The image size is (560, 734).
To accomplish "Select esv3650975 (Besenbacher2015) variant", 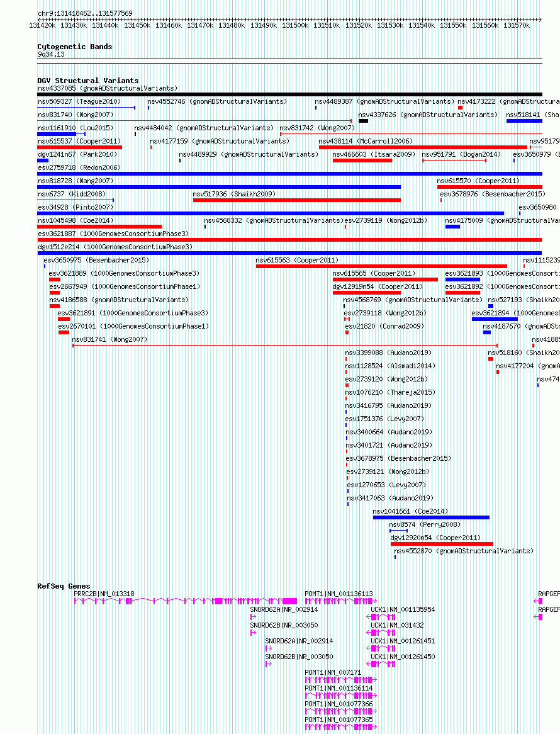I will click(96, 260).
